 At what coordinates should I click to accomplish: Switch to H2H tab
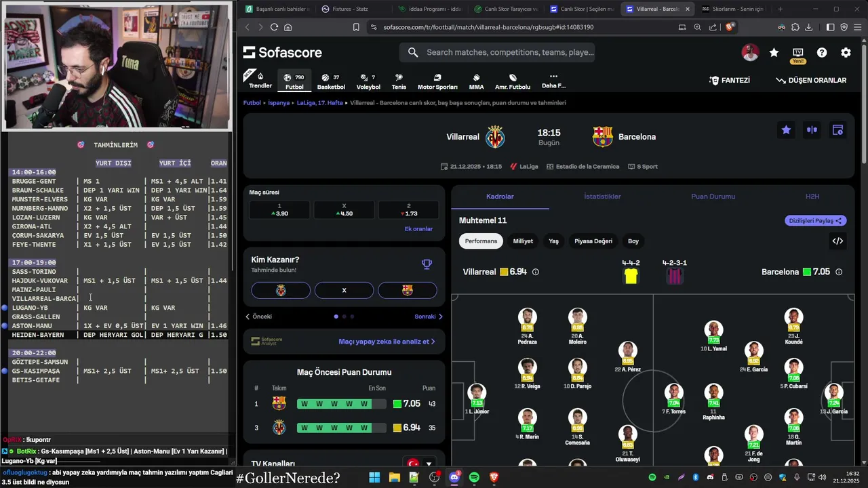(812, 197)
